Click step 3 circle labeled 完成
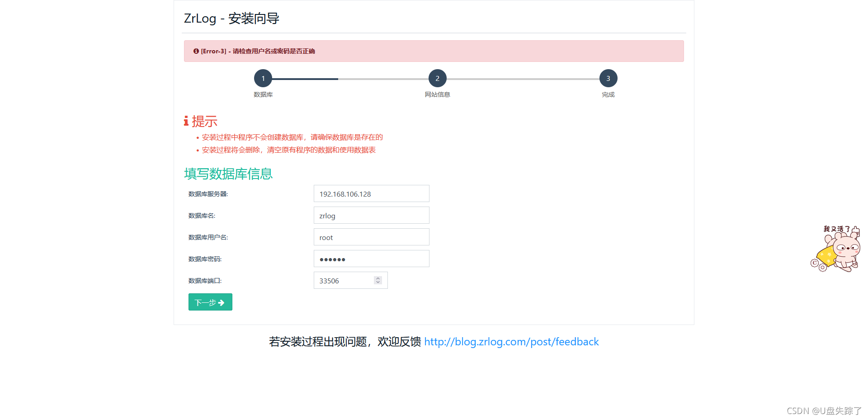Viewport: 868px width, 419px height. pos(608,78)
